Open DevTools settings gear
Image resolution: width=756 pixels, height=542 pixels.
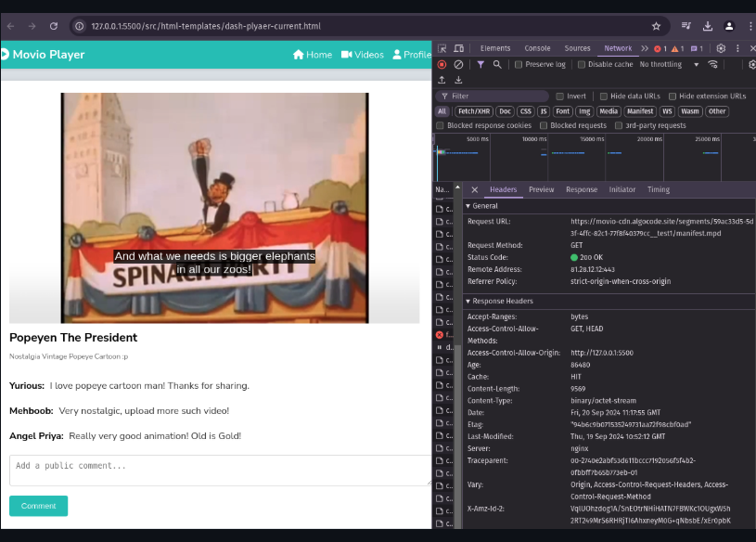coord(721,48)
